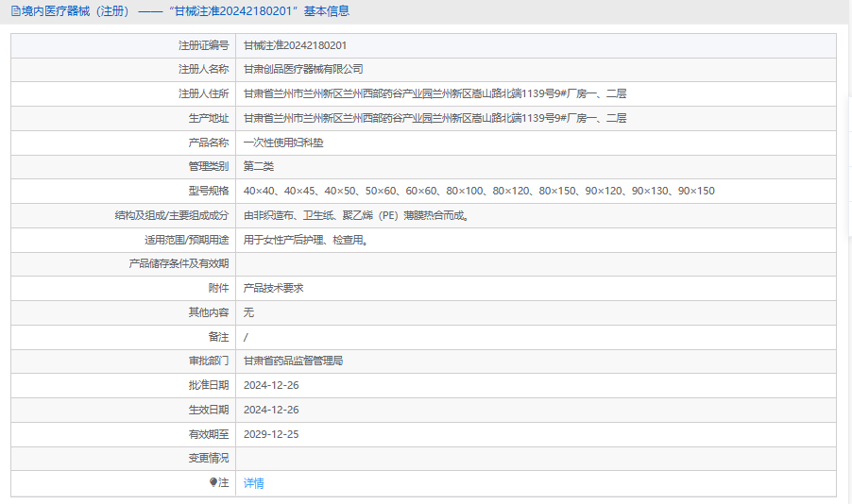The width and height of the screenshot is (852, 504).
Task: Click the 其他内容 value 无
Action: tap(248, 312)
